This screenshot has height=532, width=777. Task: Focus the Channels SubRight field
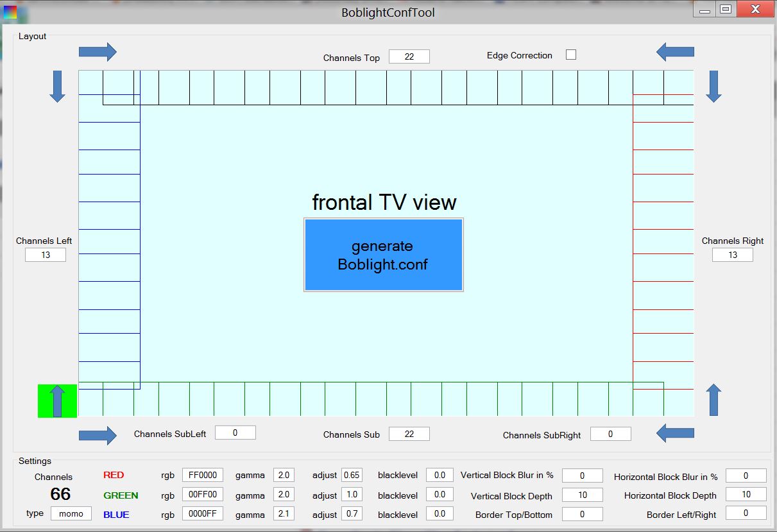611,434
